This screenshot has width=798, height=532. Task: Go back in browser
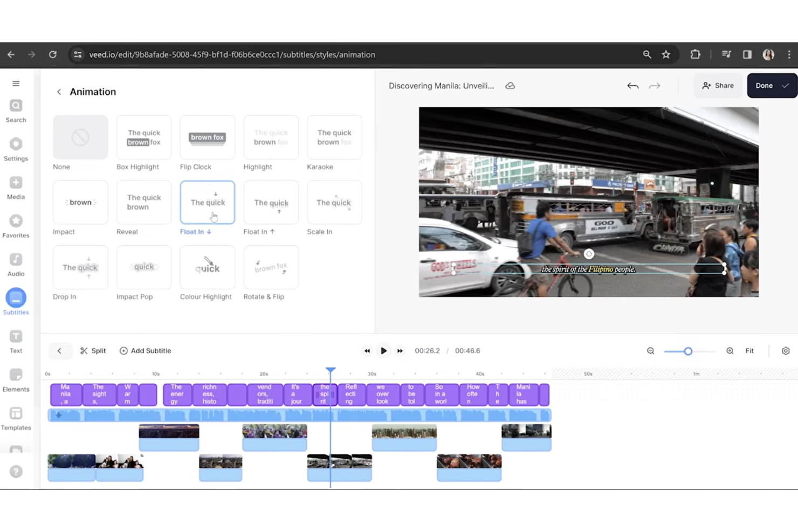pos(11,54)
